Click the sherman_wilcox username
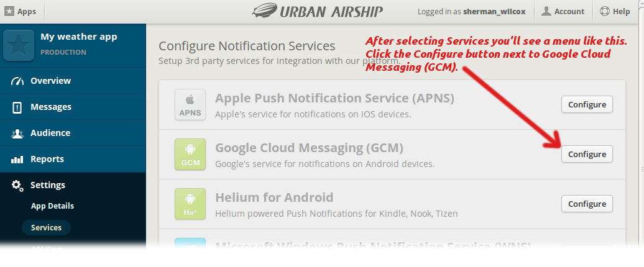The width and height of the screenshot is (644, 267). [x=494, y=11]
